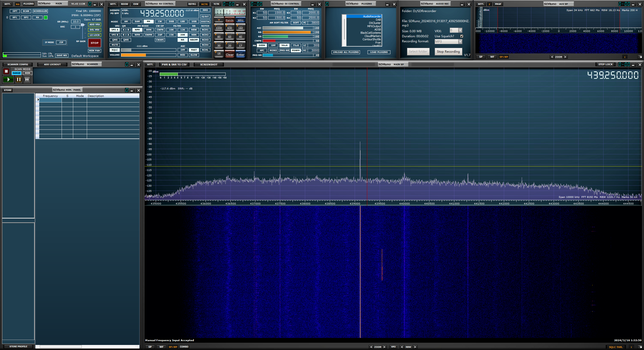The width and height of the screenshot is (644, 350).
Task: Click the resize arrow icon in AUX SP
Action: coord(640,57)
